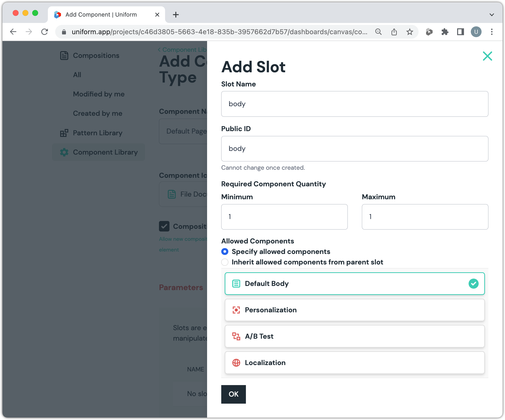The height and width of the screenshot is (420, 505).
Task: Select the Personalization allowed component
Action: [x=355, y=310]
